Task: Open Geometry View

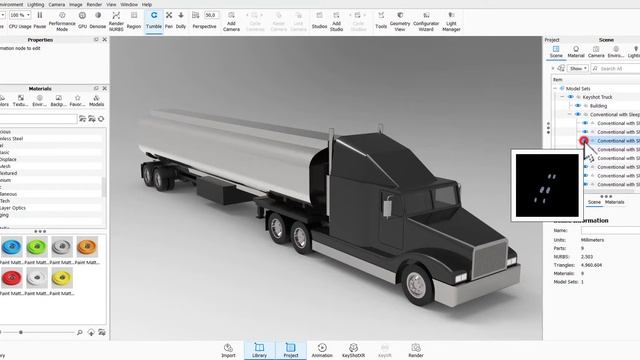Action: [x=400, y=21]
